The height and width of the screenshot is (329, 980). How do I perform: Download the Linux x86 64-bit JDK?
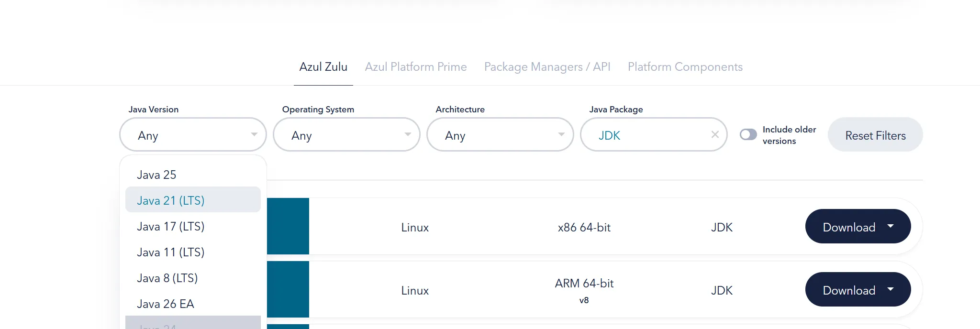[x=848, y=227]
